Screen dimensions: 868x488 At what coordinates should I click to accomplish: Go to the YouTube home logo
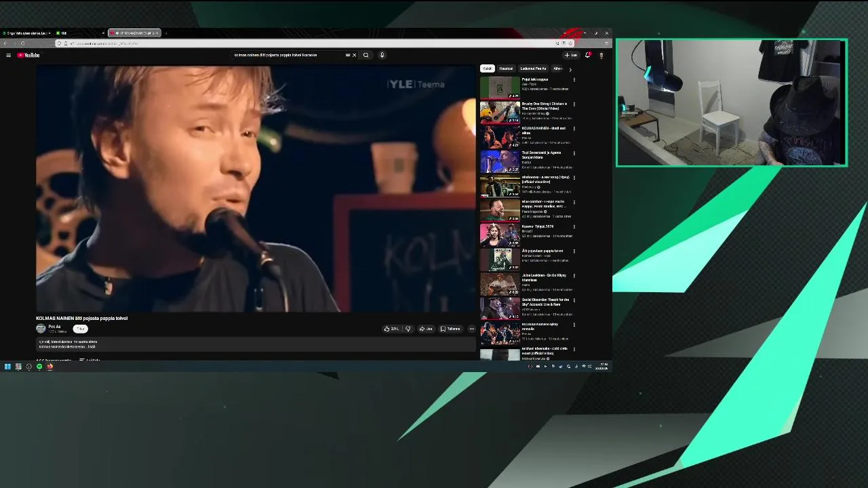28,55
